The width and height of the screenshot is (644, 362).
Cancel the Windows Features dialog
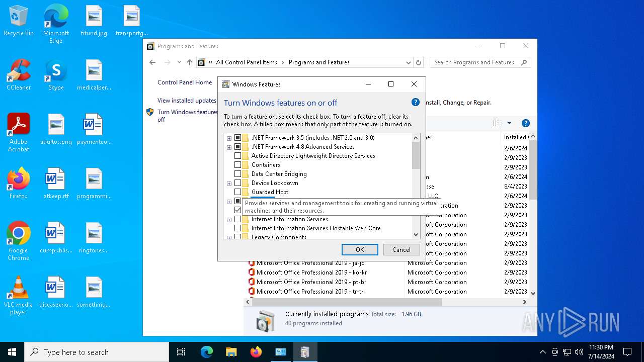[401, 249]
